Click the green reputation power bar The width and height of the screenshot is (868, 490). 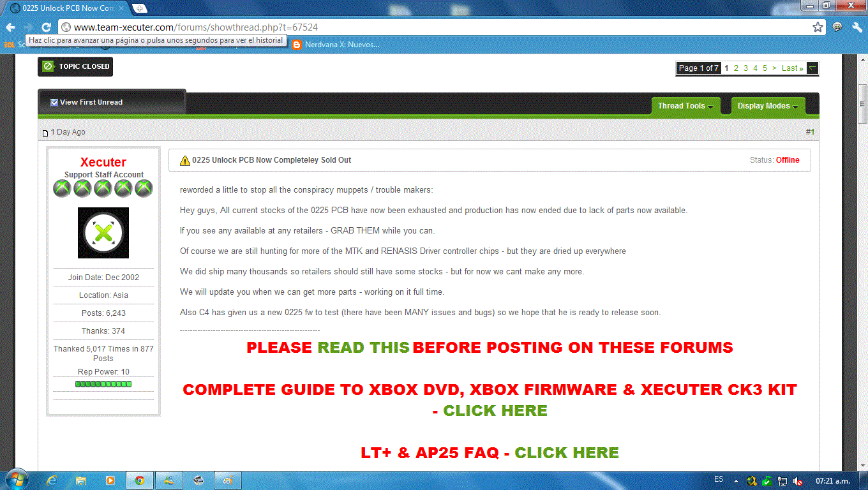coord(103,384)
